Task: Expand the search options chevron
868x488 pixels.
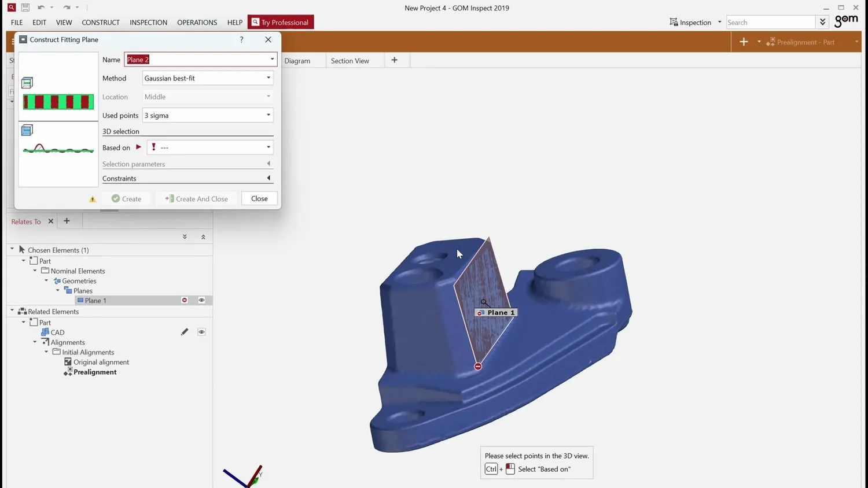Action: click(x=822, y=22)
